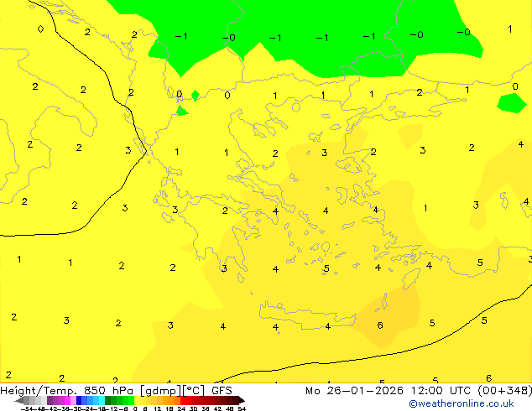This screenshot has height=411, width=532.
Task: Click the '850' pressure level value
Action: [x=95, y=391]
